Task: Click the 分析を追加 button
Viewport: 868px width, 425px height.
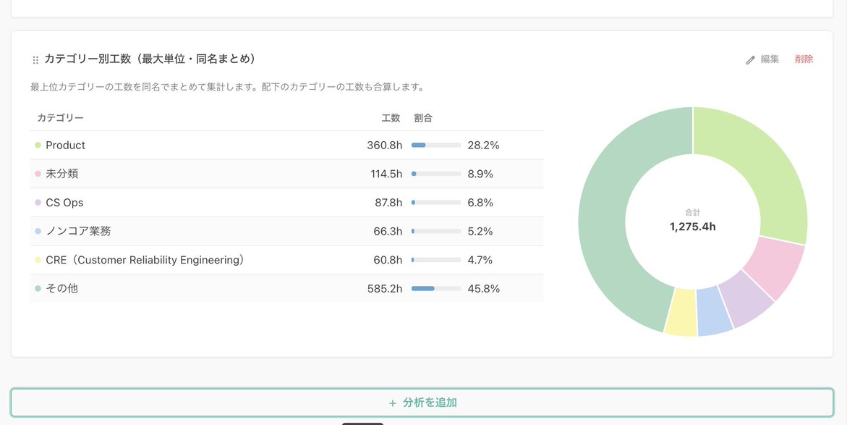Action: pyautogui.click(x=422, y=403)
